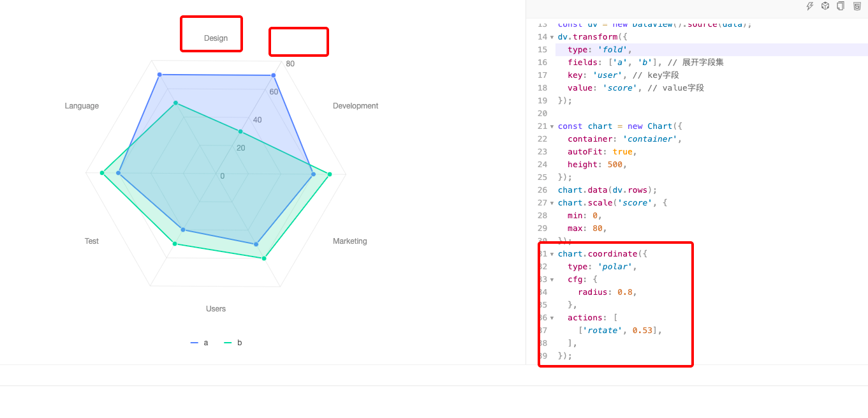Collapse the actions array at line 36
868x418 pixels.
tap(551, 317)
